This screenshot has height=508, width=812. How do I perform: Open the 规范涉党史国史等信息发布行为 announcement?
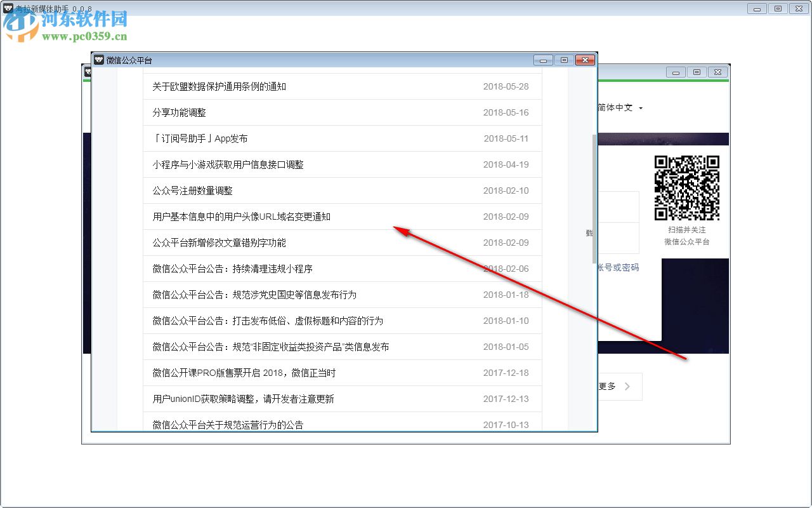tap(254, 295)
